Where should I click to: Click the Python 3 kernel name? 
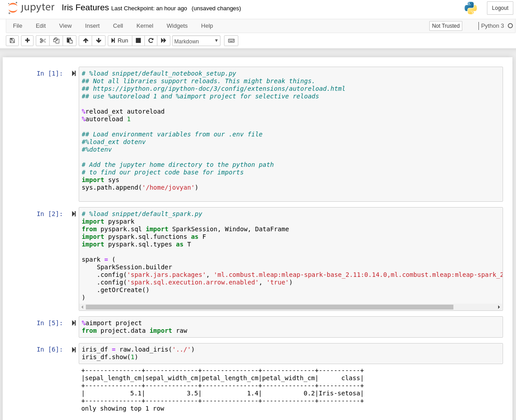pyautogui.click(x=492, y=25)
